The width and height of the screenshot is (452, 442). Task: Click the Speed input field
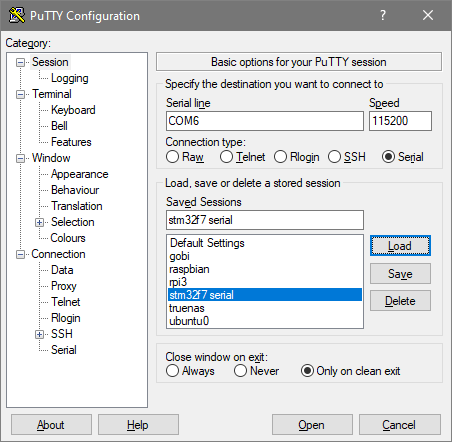coord(400,121)
